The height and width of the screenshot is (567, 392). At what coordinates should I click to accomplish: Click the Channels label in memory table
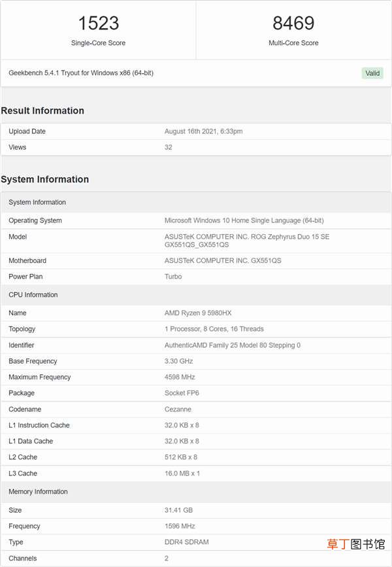[x=23, y=558]
